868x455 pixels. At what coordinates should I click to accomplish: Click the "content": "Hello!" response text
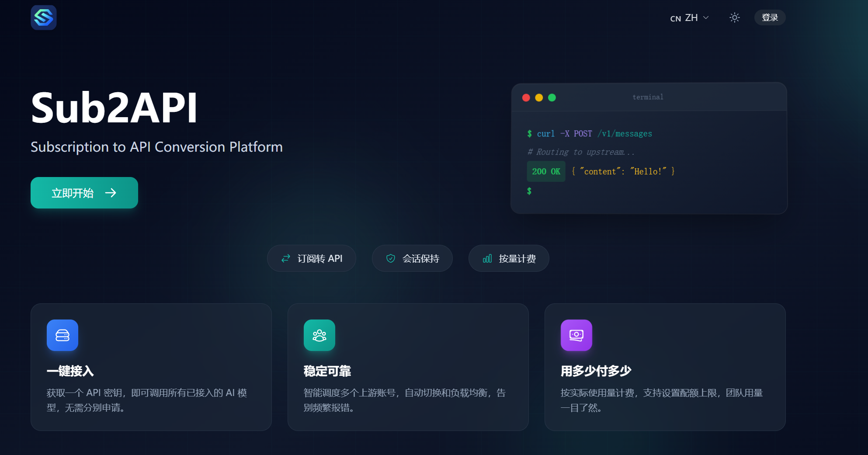coord(623,171)
